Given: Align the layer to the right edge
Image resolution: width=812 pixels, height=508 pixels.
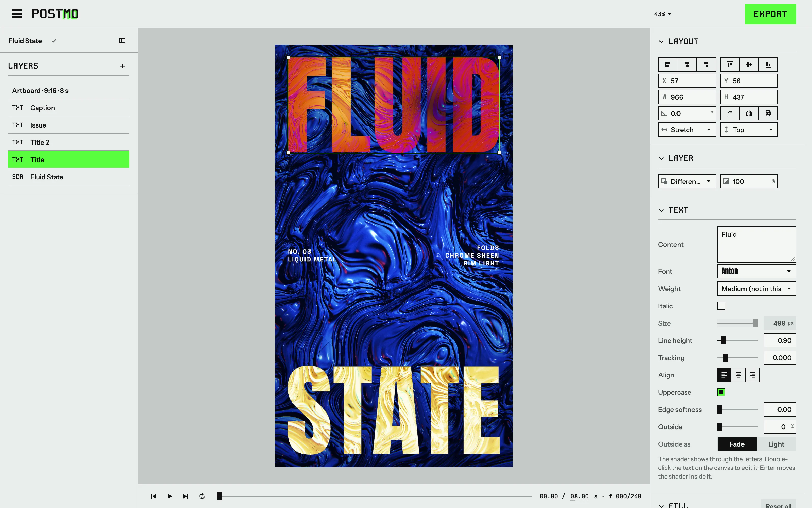Looking at the screenshot, I should (x=706, y=65).
